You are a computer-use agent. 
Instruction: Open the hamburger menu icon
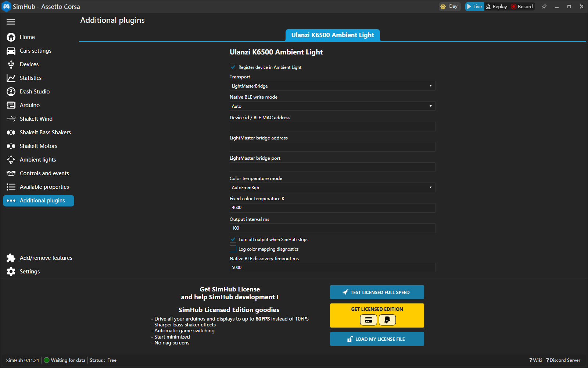11,22
